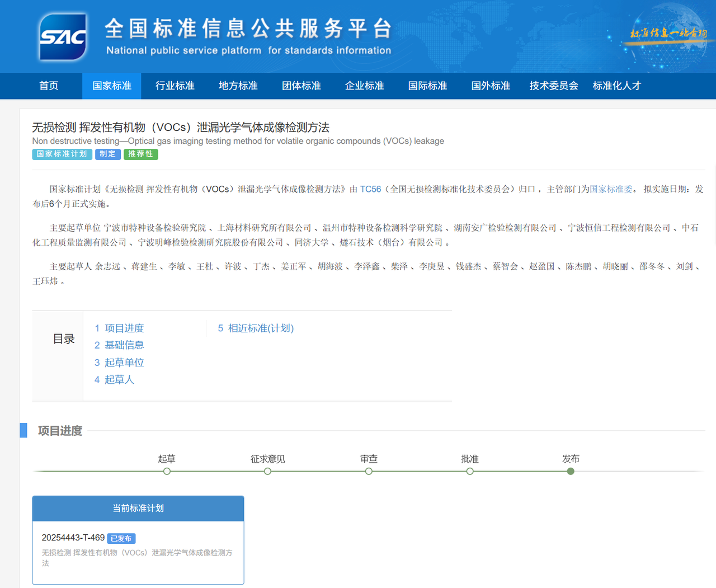Click the 国家标准计划 tag
The height and width of the screenshot is (588, 716).
(x=62, y=154)
